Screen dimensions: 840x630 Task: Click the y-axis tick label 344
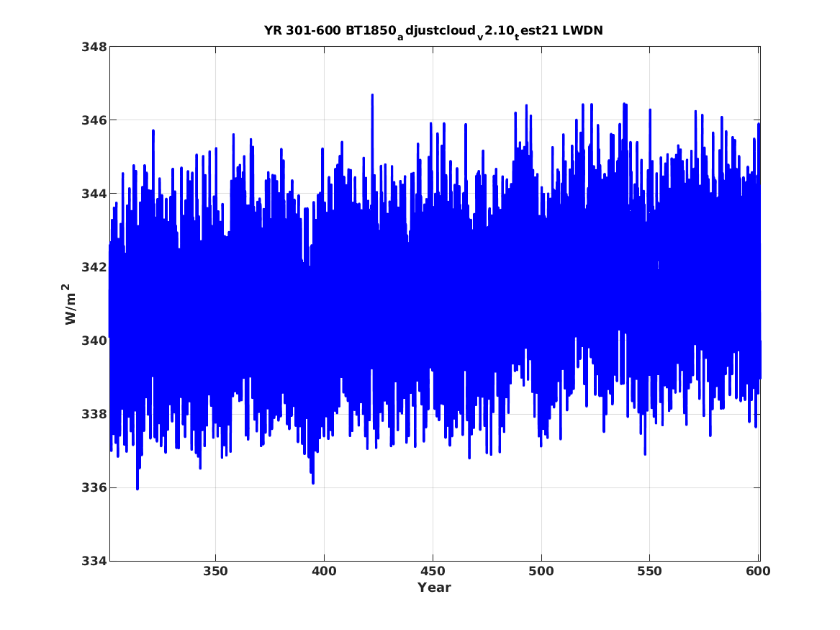94,194
